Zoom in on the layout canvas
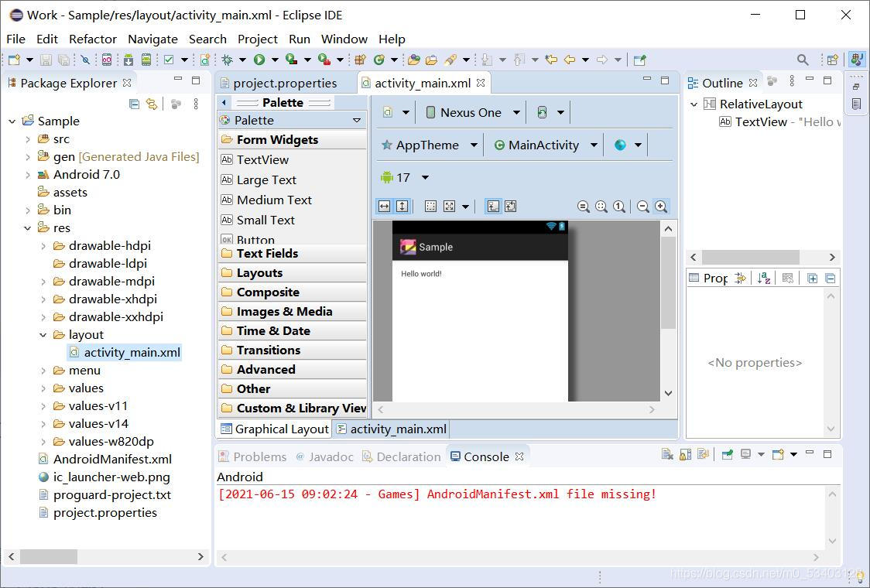This screenshot has width=870, height=588. 660,206
